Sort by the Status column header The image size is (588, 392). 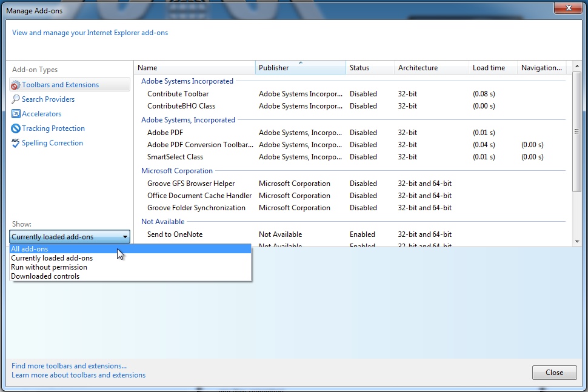coord(370,68)
